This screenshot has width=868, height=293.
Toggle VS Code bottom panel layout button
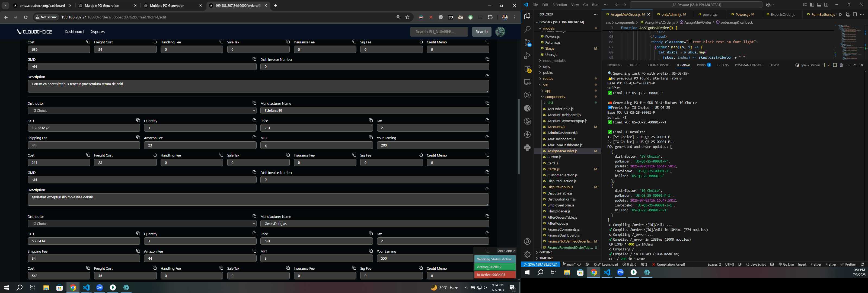pyautogui.click(x=819, y=5)
